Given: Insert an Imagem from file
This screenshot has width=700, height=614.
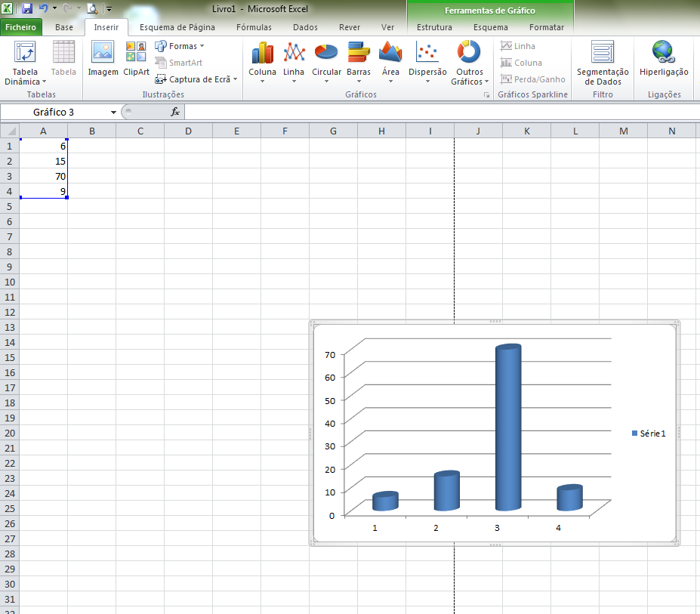Looking at the screenshot, I should point(103,58).
